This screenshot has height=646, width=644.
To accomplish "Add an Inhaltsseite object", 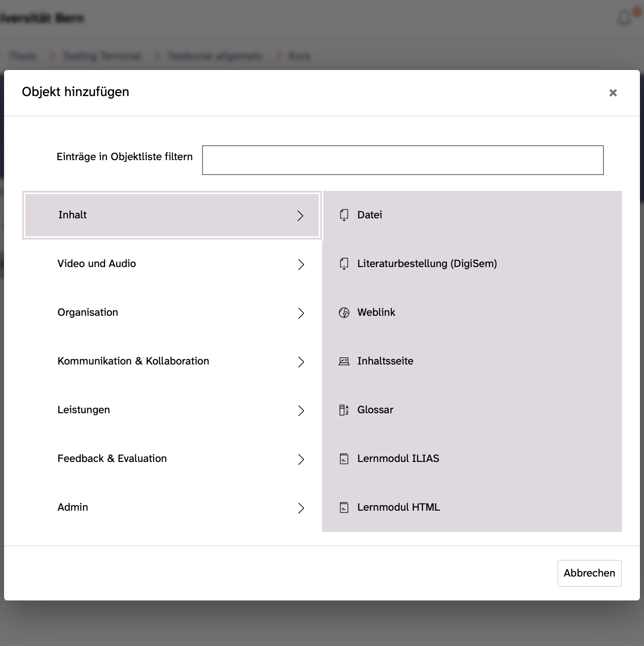I will point(472,361).
